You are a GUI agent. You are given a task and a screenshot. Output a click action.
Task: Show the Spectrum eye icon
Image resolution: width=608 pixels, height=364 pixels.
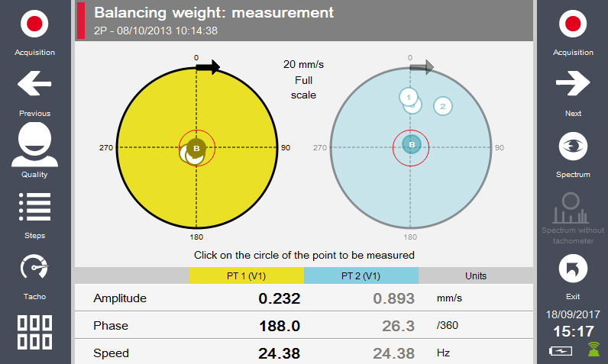point(573,145)
